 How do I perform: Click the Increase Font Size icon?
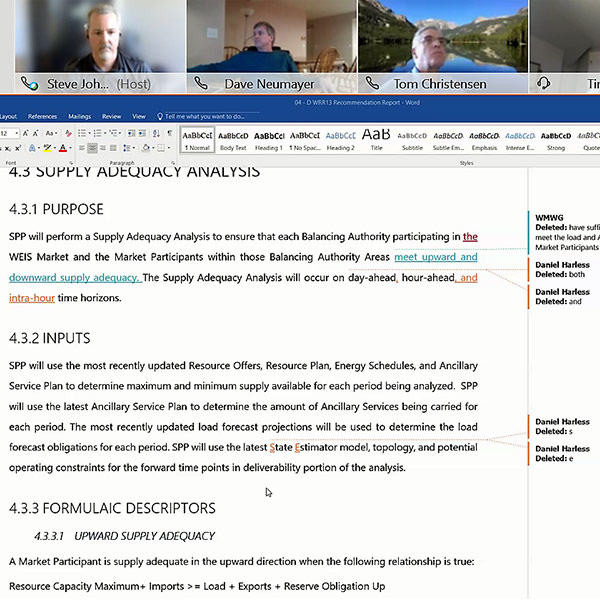coord(25,133)
